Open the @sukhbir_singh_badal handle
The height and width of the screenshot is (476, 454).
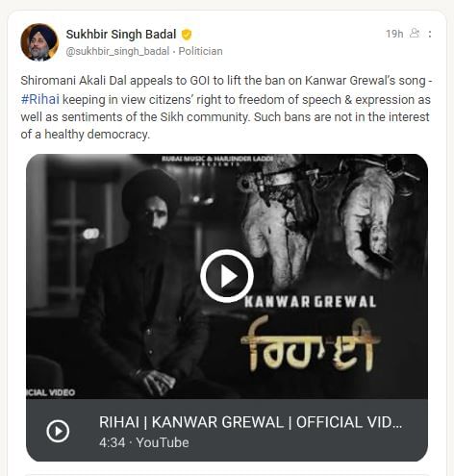tap(117, 51)
